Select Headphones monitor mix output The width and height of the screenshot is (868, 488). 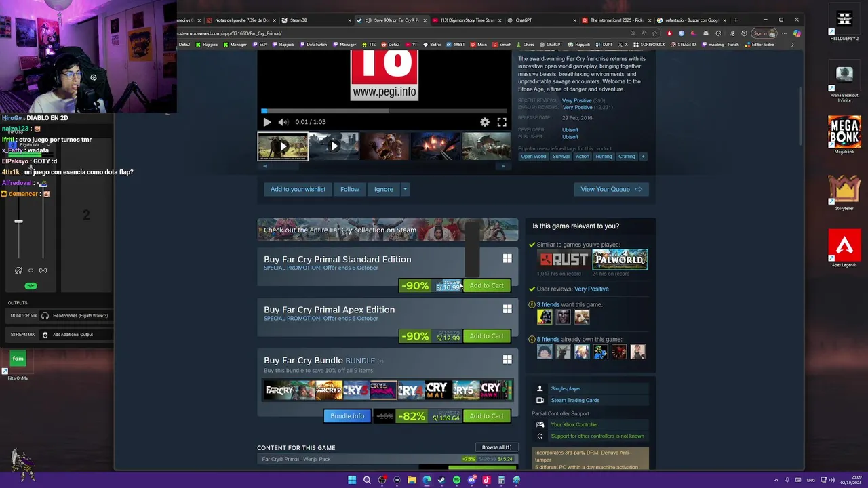pyautogui.click(x=75, y=316)
